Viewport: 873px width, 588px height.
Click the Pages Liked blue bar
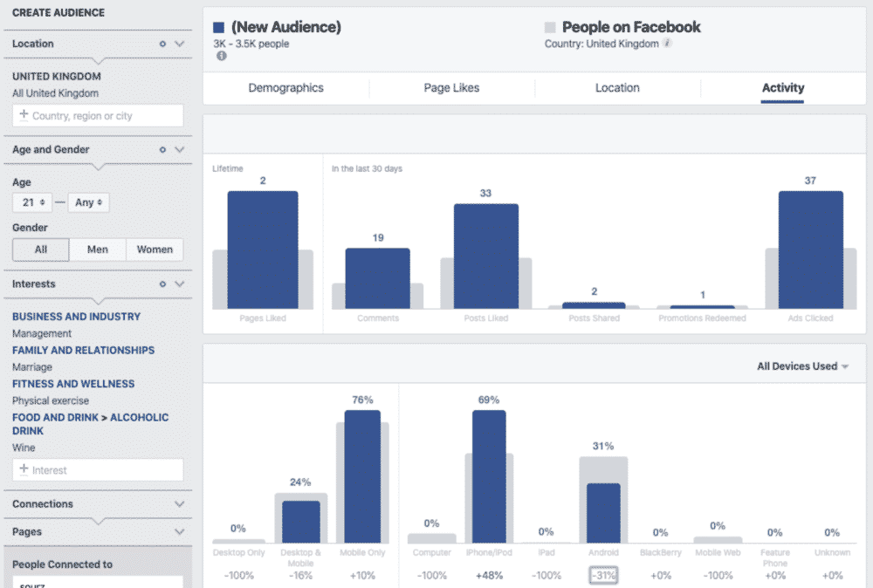click(263, 250)
